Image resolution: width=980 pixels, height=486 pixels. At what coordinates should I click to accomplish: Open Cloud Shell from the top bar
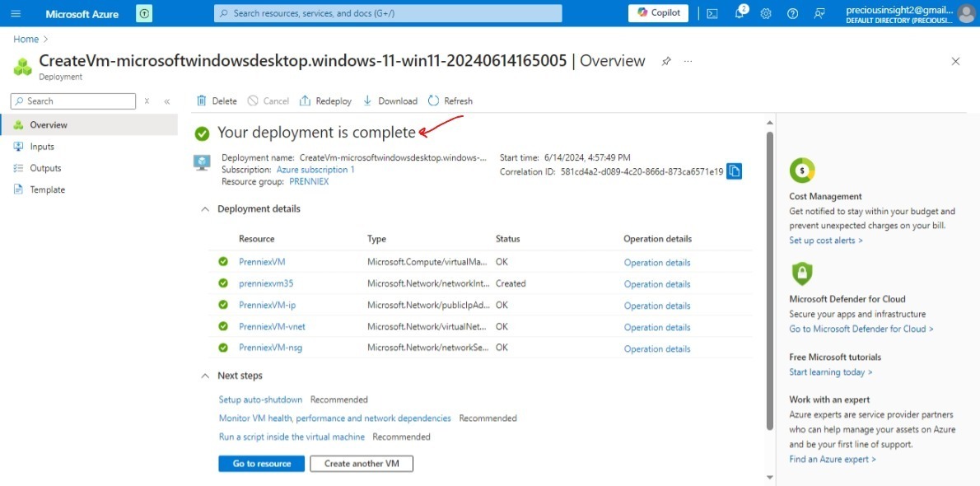click(712, 13)
